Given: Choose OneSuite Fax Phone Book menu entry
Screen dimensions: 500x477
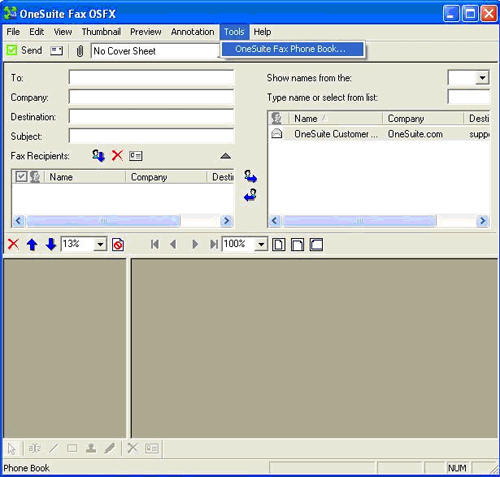Looking at the screenshot, I should pos(293,49).
